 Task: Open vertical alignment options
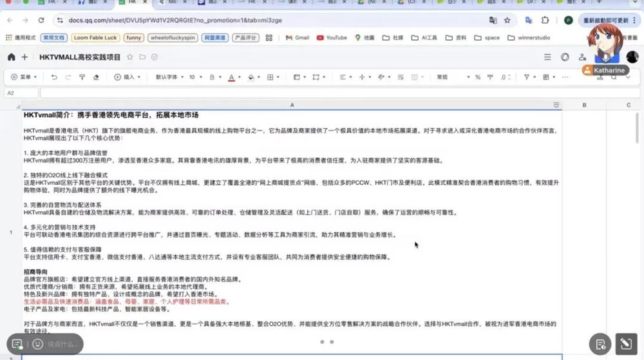(x=362, y=77)
